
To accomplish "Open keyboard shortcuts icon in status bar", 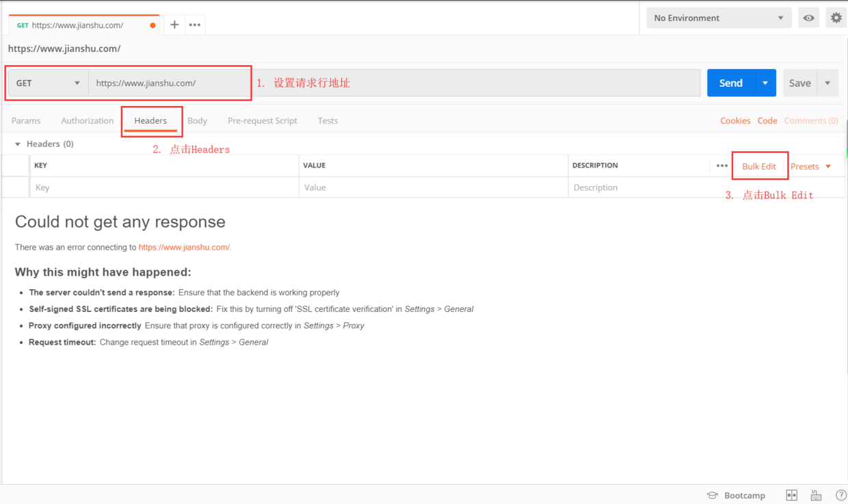I will [x=816, y=495].
